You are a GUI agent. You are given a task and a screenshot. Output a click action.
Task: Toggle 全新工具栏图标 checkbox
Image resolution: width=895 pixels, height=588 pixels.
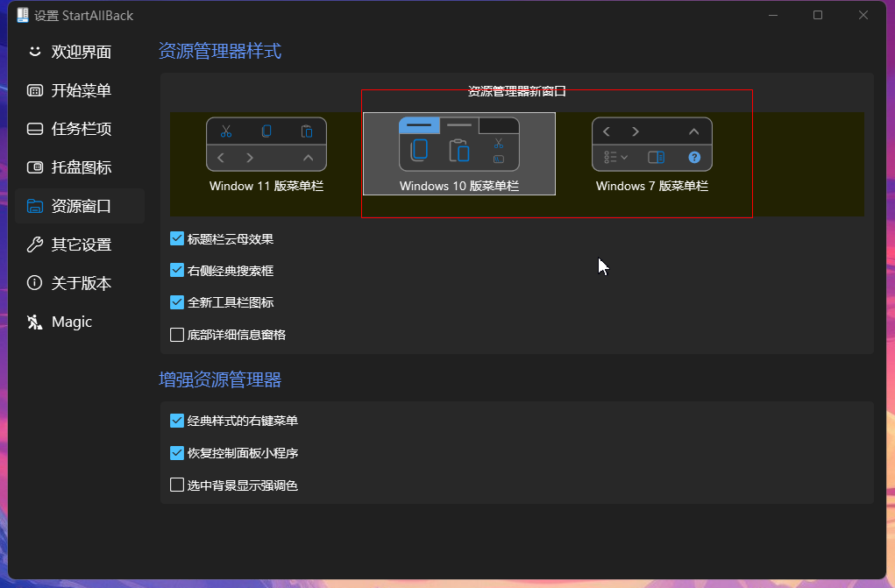[x=177, y=302]
